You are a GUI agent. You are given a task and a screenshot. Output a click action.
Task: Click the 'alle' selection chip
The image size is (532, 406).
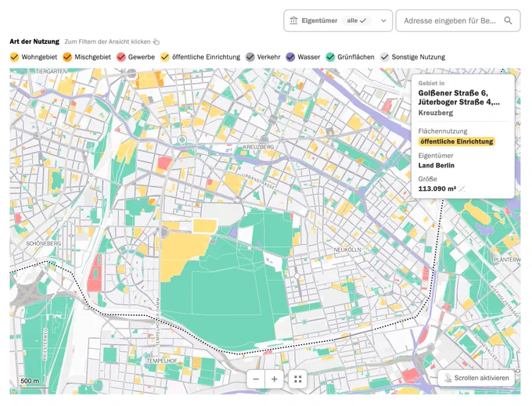pos(356,20)
